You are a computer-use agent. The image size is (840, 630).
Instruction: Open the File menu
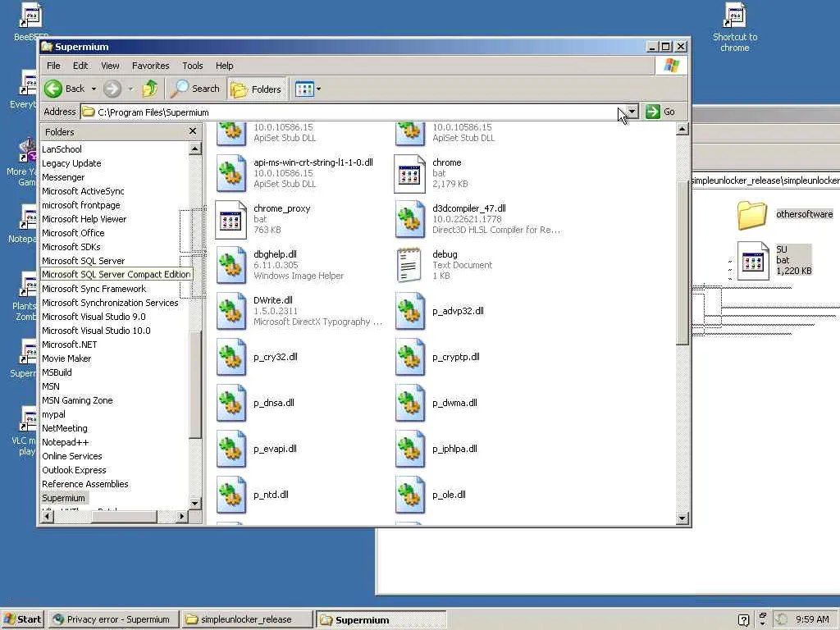click(x=53, y=66)
